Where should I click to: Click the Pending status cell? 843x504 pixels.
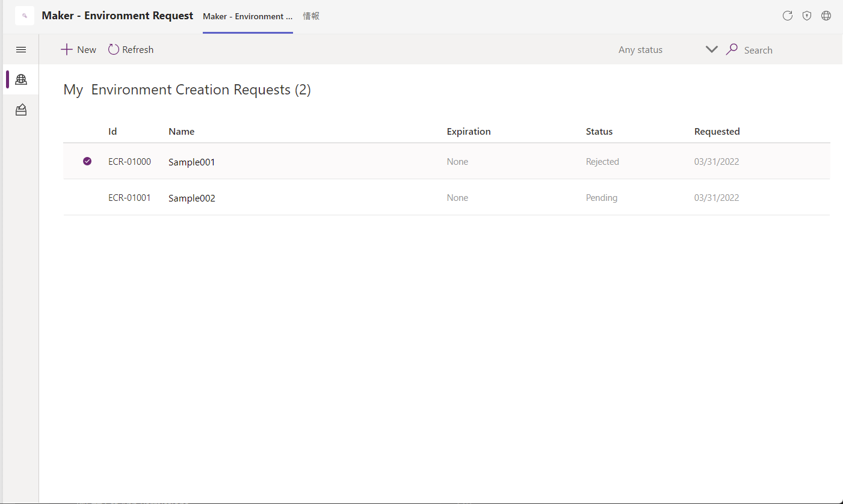click(602, 197)
